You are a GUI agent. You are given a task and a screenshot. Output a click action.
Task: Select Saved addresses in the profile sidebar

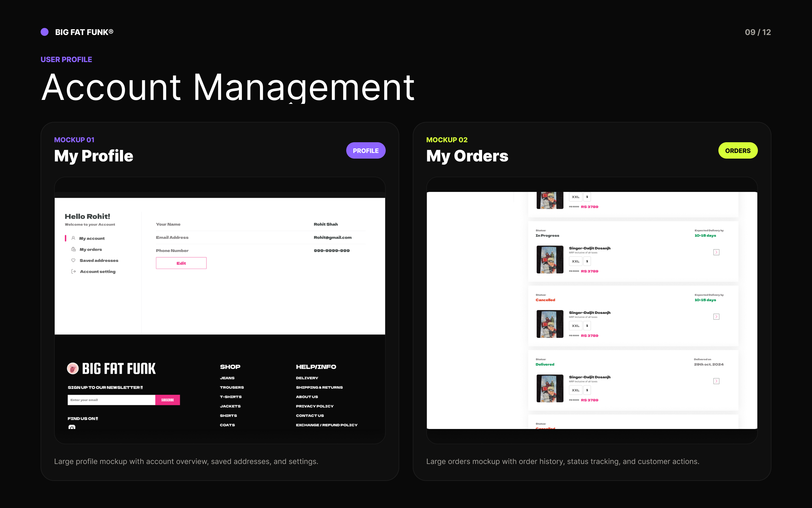click(x=99, y=260)
